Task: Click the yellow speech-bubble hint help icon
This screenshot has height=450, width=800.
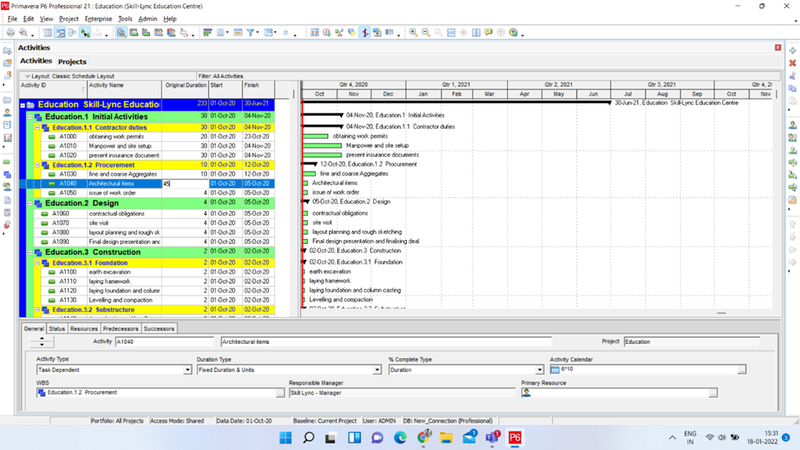Action: point(488,33)
